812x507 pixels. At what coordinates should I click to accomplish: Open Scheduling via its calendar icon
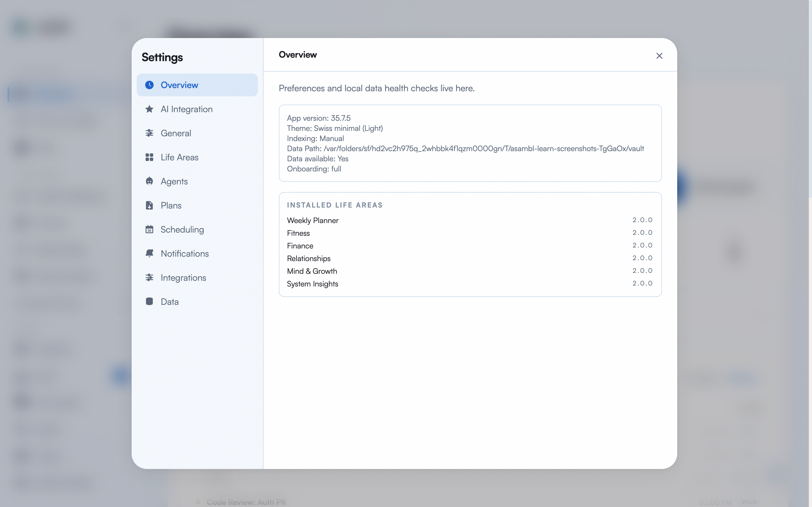tap(149, 229)
